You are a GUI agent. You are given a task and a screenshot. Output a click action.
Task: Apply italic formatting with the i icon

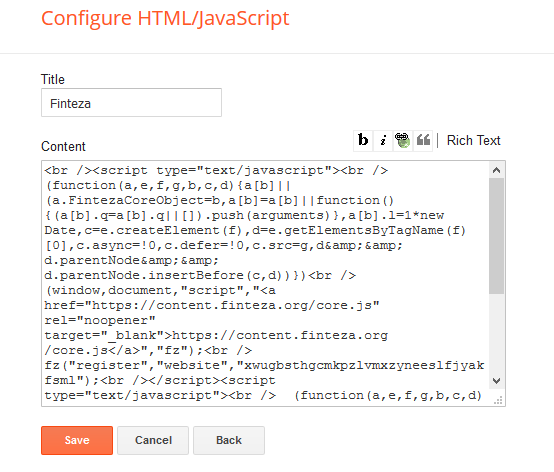(383, 140)
